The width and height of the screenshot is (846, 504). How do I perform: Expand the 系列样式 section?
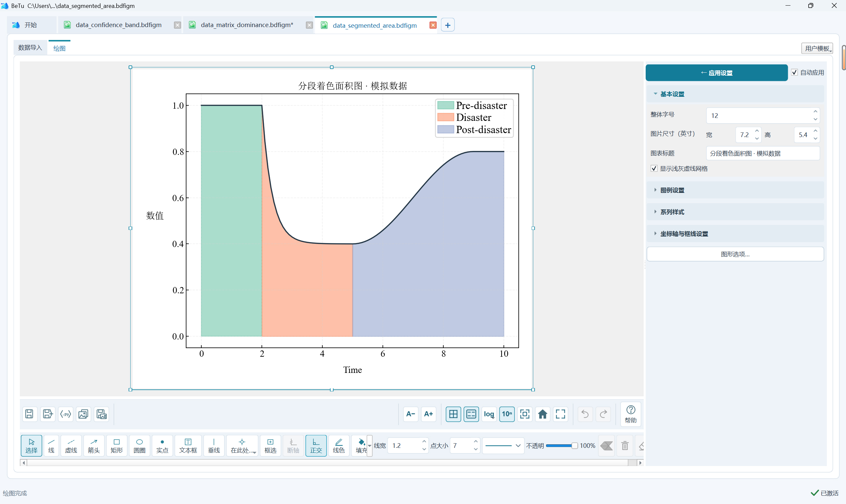[735, 212]
